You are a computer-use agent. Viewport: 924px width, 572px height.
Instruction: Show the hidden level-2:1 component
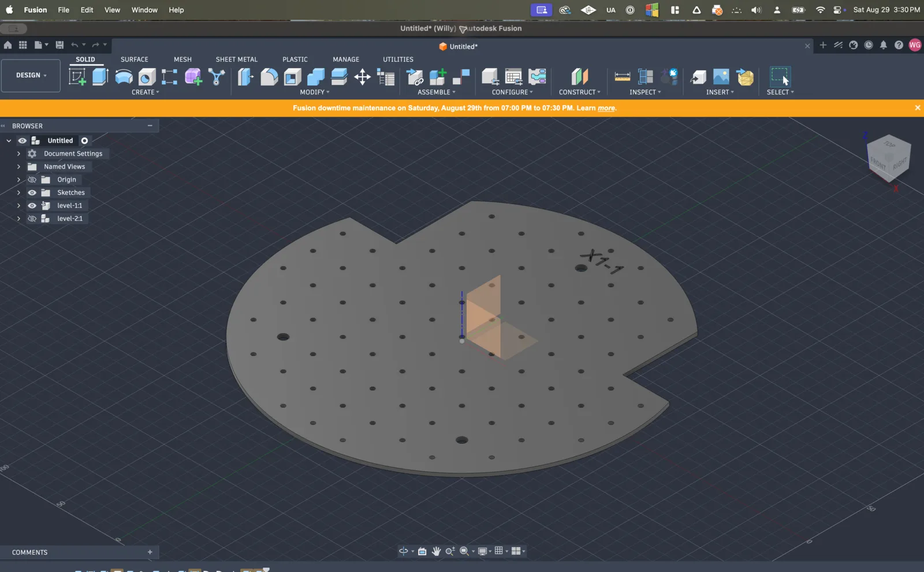click(x=32, y=218)
